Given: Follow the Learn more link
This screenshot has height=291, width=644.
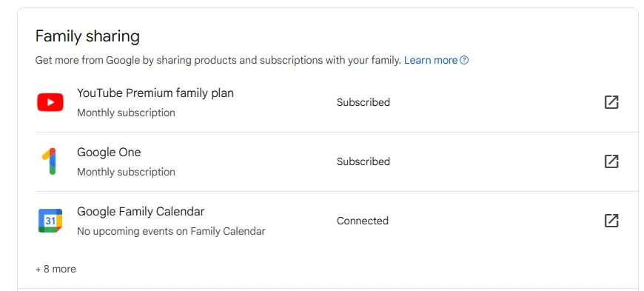Looking at the screenshot, I should tap(431, 61).
